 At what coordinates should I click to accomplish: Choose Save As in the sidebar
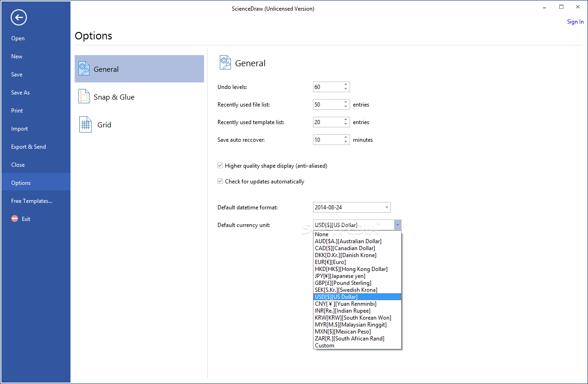(20, 93)
